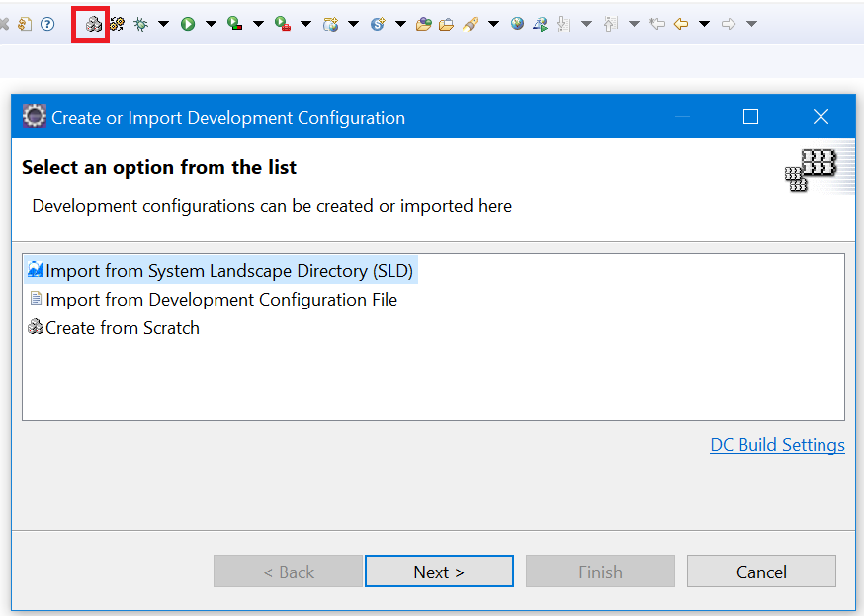Viewport: 864px width, 616px height.
Task: Go back with the yellow left arrow
Action: 681,24
